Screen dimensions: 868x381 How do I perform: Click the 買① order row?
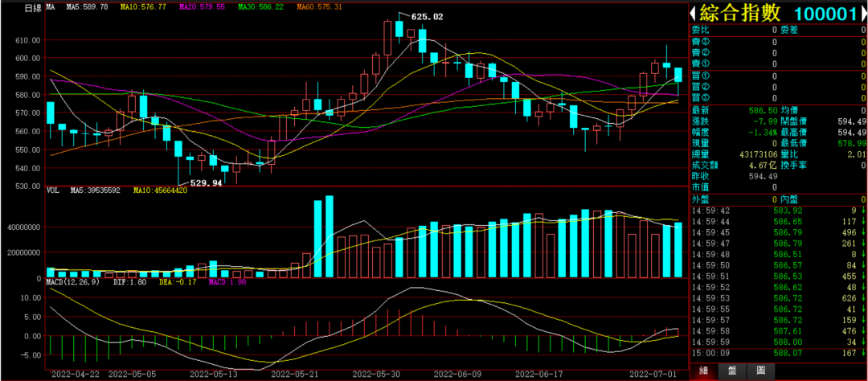click(778, 76)
